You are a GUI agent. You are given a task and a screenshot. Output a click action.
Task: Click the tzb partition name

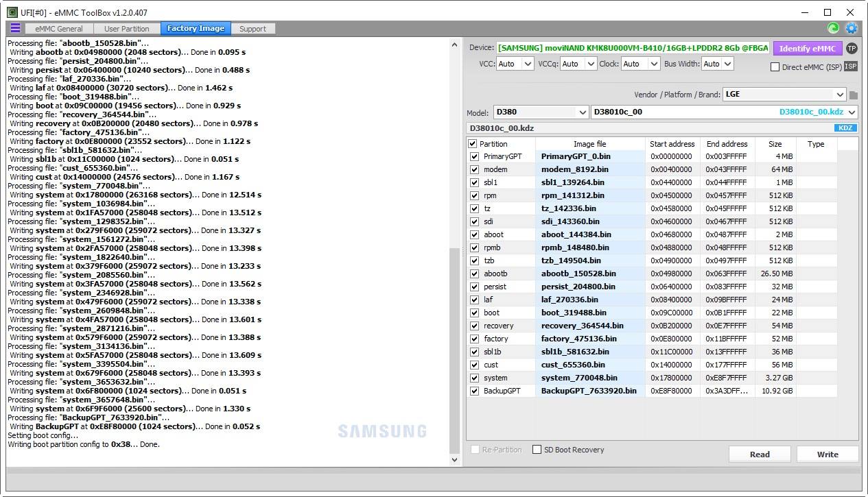489,260
